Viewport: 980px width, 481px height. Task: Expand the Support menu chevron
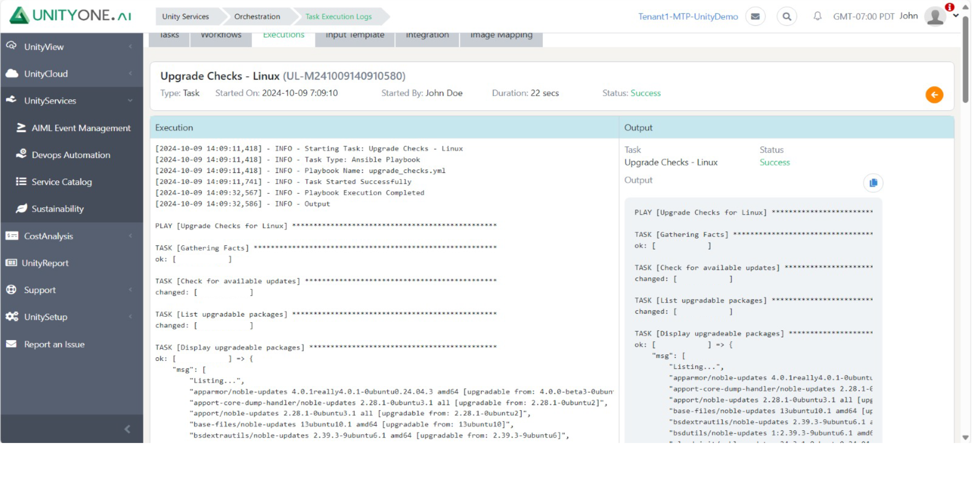pos(130,290)
